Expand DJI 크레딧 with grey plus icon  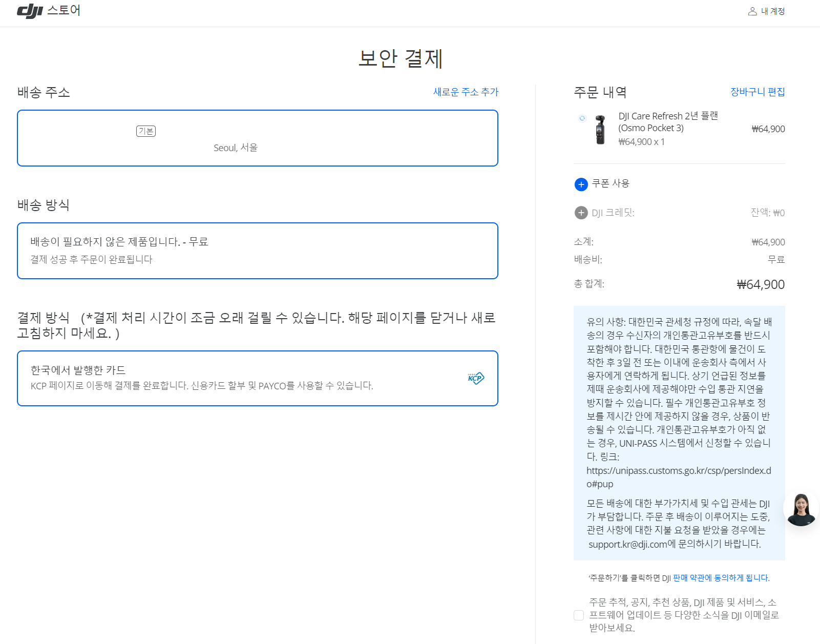click(x=581, y=213)
